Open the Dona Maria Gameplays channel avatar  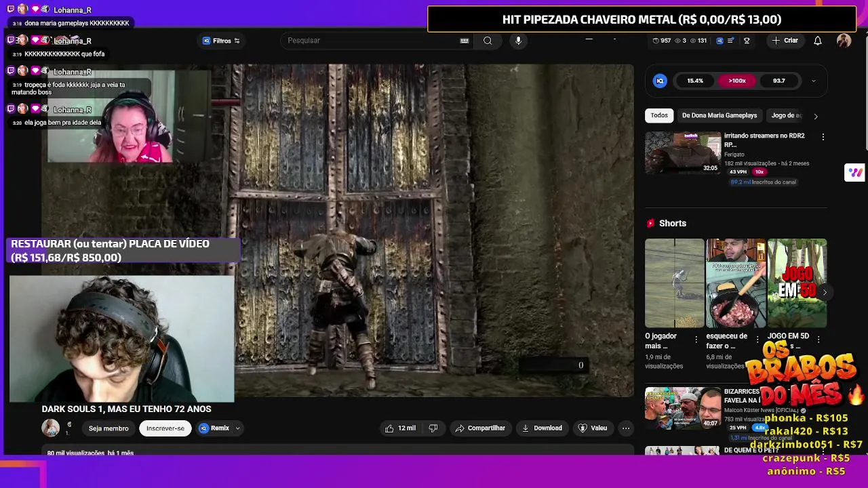[x=51, y=428]
